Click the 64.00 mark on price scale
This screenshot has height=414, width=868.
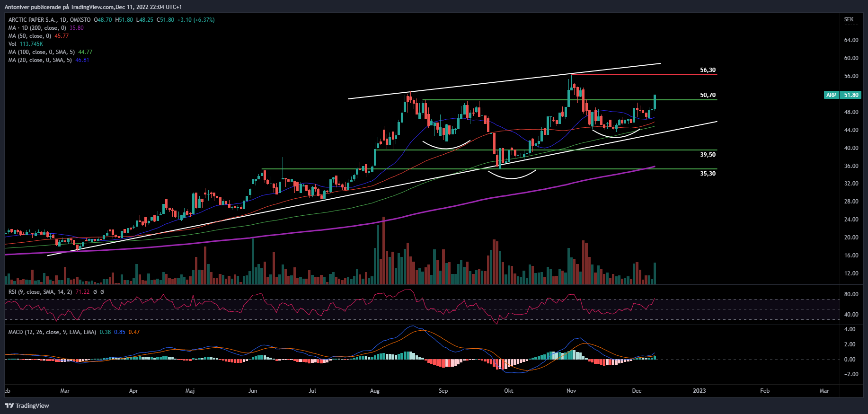851,40
